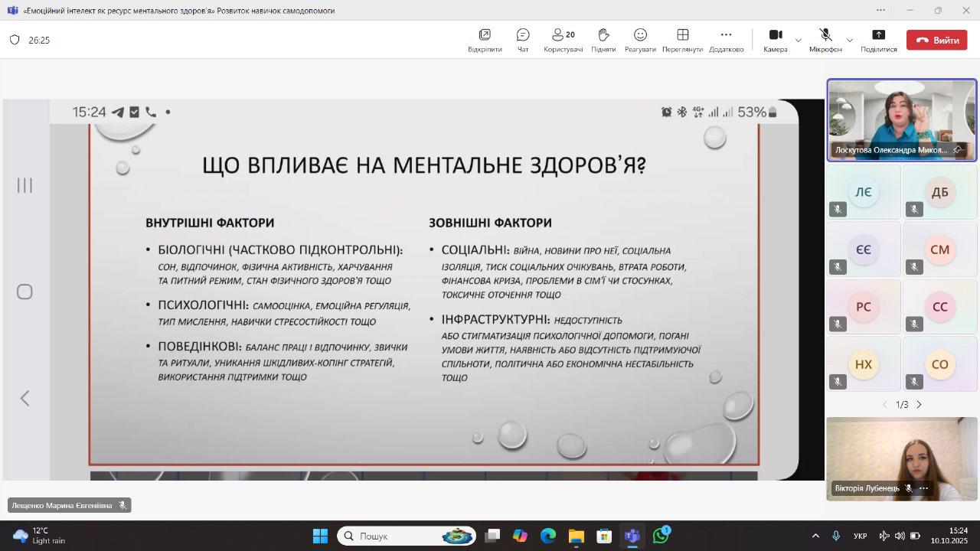Open more options for Вікторія Лубенець

click(x=924, y=488)
